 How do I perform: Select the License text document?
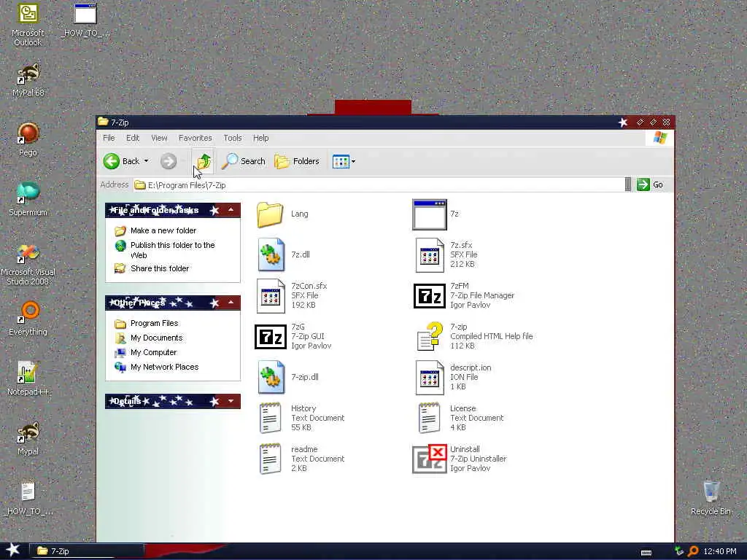[429, 418]
